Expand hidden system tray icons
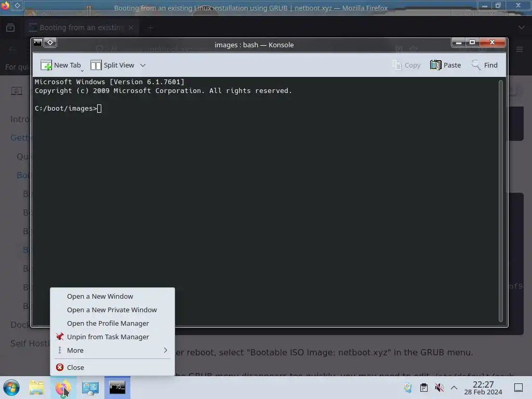Image resolution: width=532 pixels, height=399 pixels. tap(454, 388)
